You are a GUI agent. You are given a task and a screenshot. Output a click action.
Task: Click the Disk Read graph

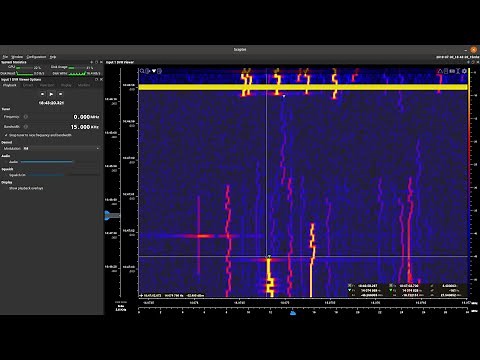pos(25,73)
